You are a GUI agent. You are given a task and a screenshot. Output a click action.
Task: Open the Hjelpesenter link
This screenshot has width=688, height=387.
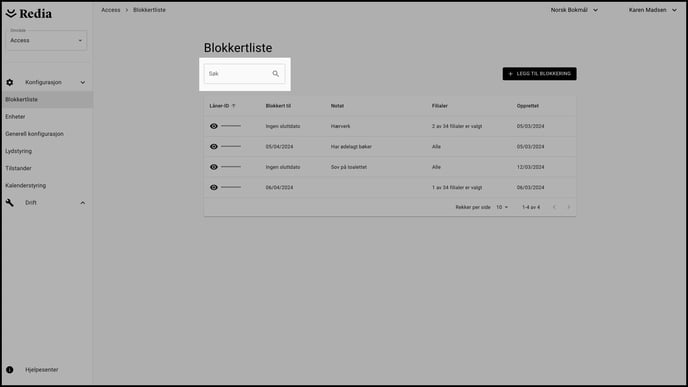[42, 370]
